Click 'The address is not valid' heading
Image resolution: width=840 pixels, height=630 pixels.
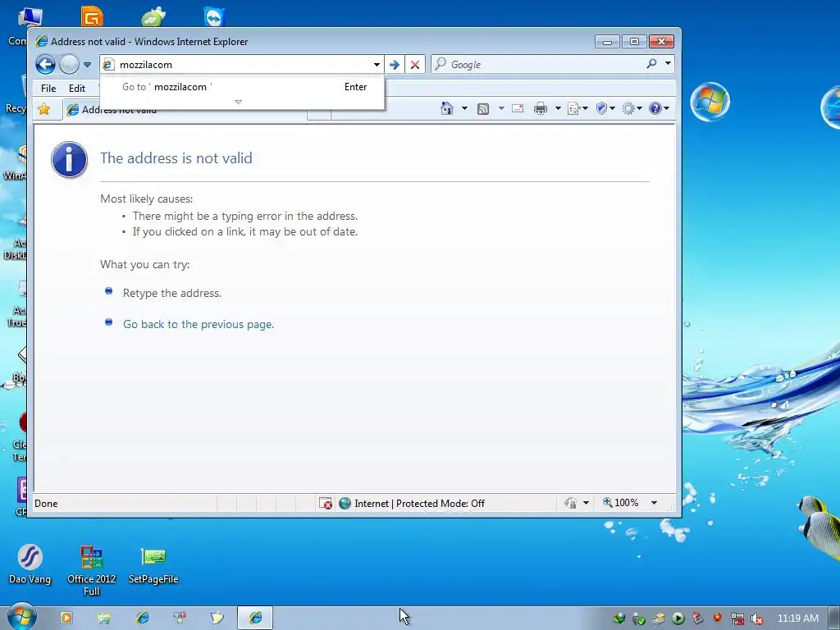point(176,158)
